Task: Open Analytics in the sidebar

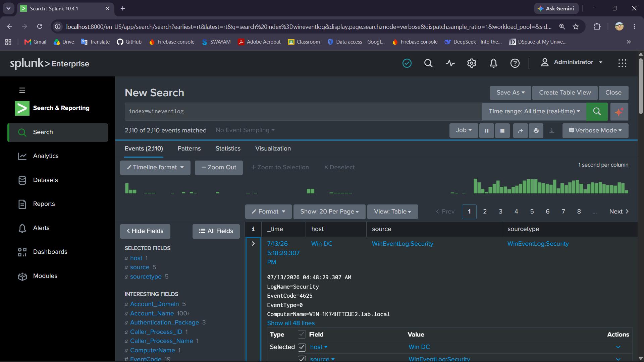Action: click(46, 156)
